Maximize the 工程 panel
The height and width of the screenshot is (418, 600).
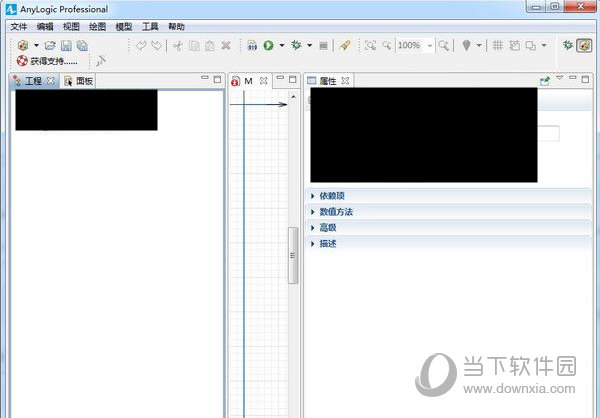pos(217,79)
